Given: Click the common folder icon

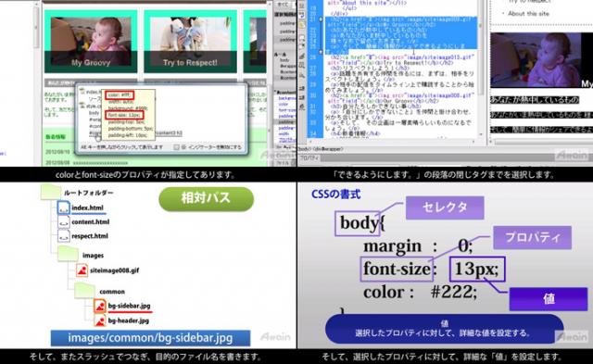Looking at the screenshot, I should click(84, 290).
